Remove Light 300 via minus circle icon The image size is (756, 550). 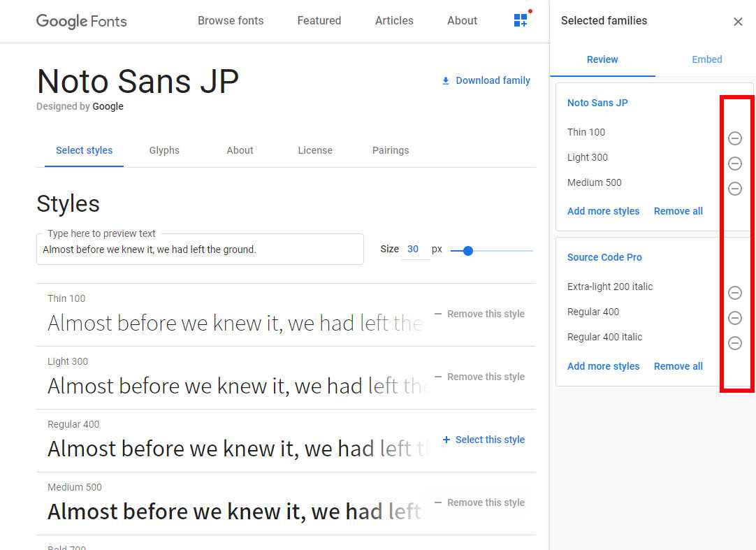pyautogui.click(x=734, y=164)
